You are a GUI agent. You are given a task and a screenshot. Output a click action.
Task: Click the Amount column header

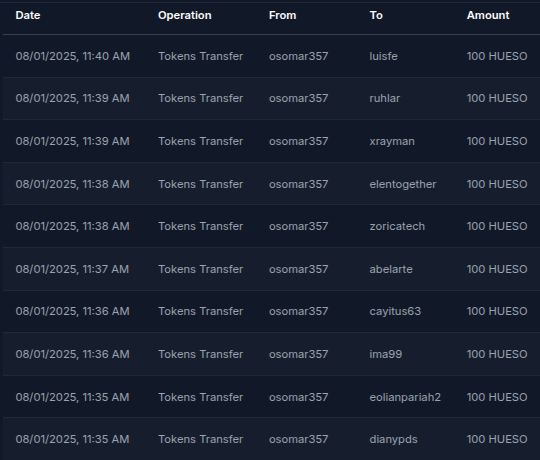488,15
